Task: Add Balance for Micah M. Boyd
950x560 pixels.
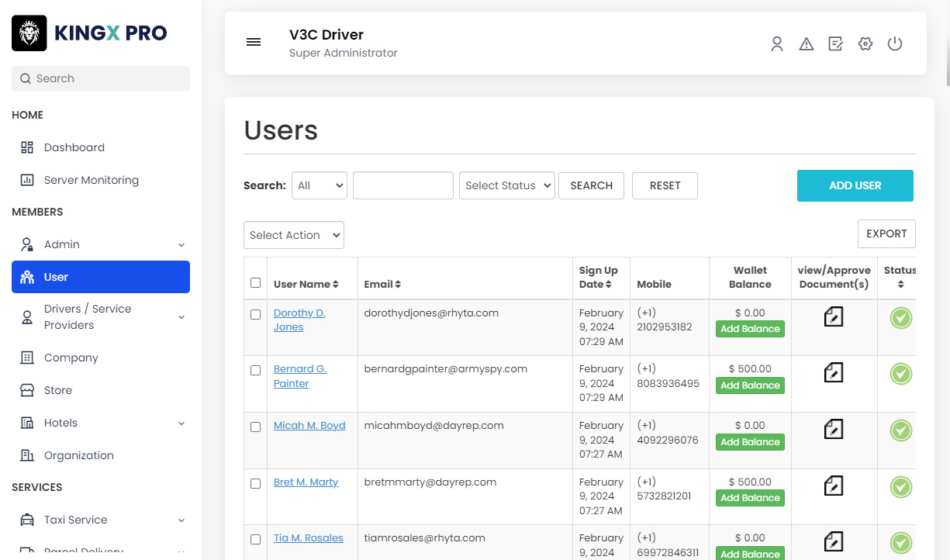Action: click(x=750, y=442)
